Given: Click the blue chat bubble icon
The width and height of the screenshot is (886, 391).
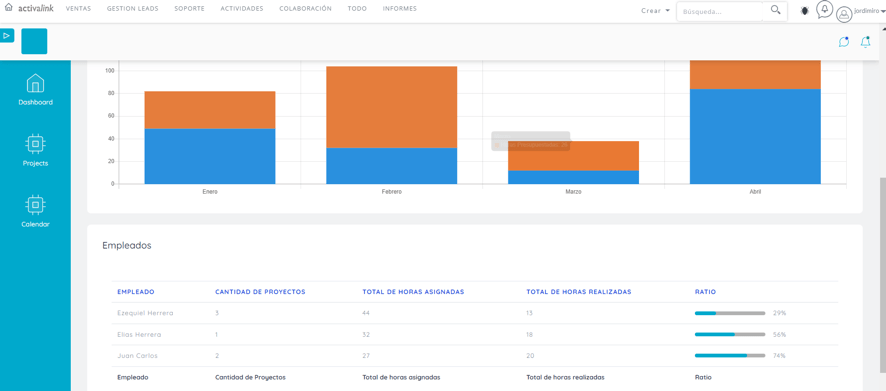Looking at the screenshot, I should click(844, 42).
